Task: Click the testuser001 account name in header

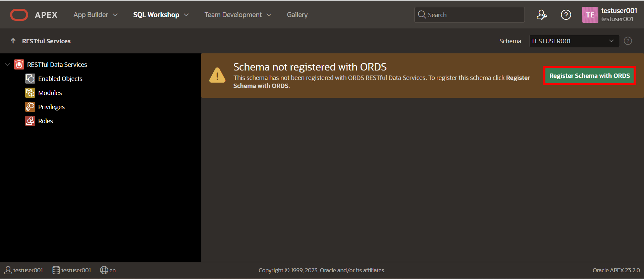Action: click(619, 11)
